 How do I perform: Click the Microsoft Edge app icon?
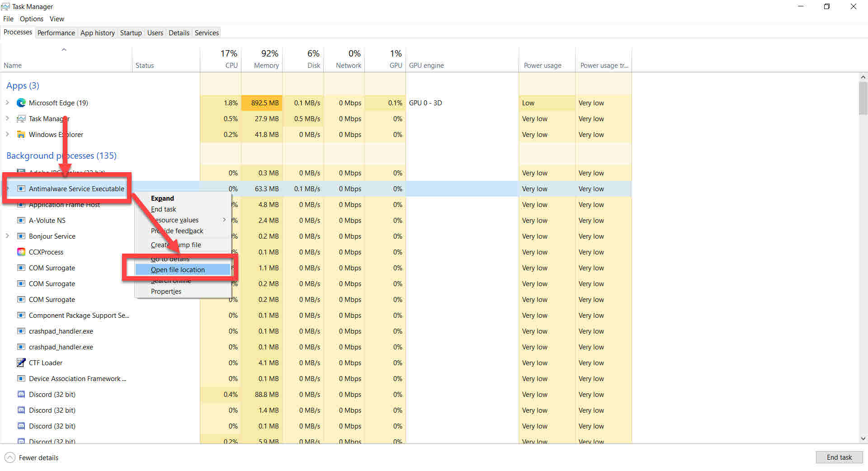(21, 103)
